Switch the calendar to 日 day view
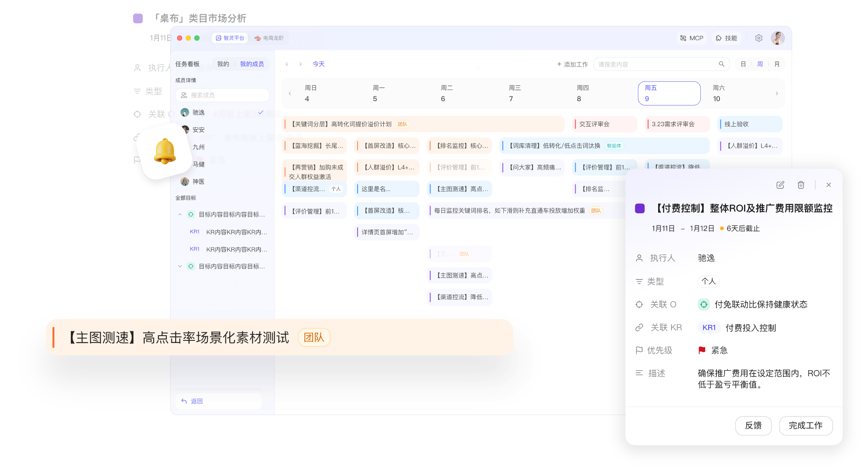Viewport: 868px width, 473px height. pyautogui.click(x=743, y=63)
